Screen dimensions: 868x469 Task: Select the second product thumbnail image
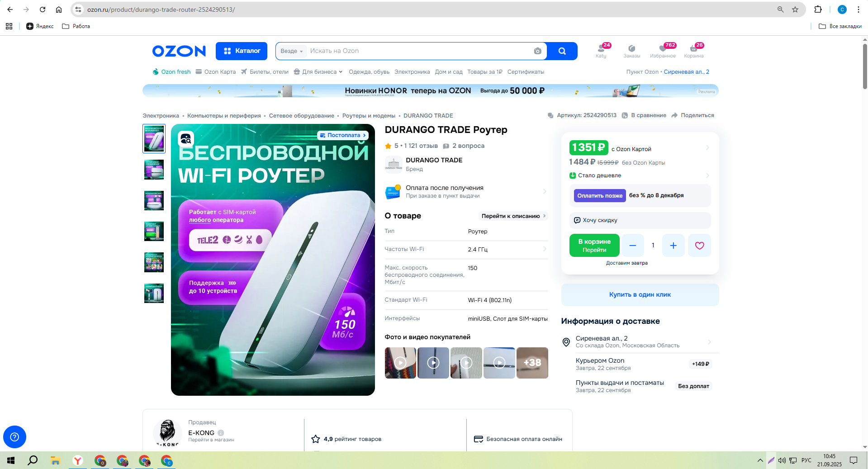[154, 170]
